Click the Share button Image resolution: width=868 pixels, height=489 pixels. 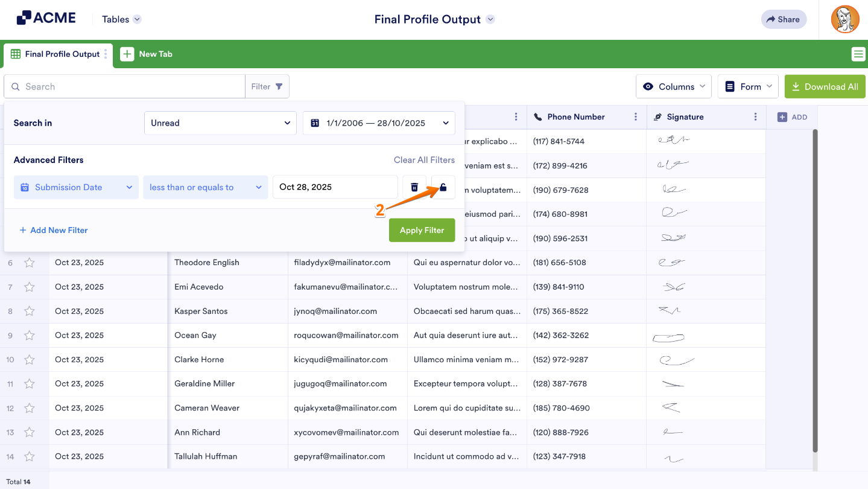tap(784, 19)
